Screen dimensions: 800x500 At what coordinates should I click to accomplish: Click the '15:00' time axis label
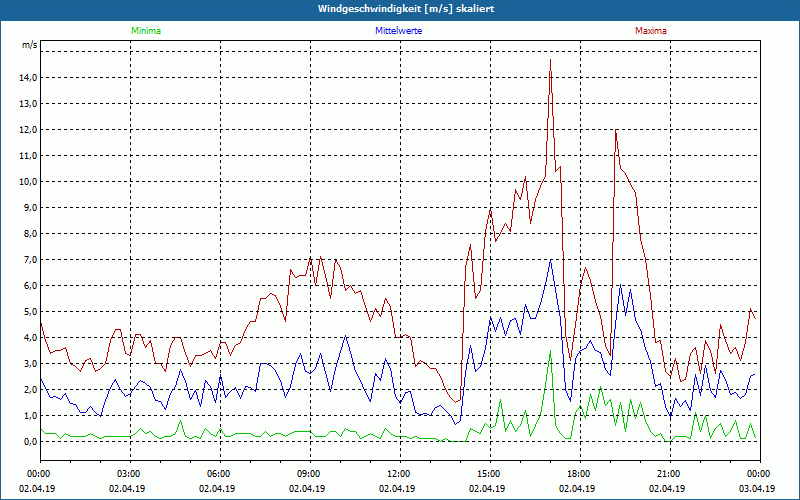tap(488, 474)
